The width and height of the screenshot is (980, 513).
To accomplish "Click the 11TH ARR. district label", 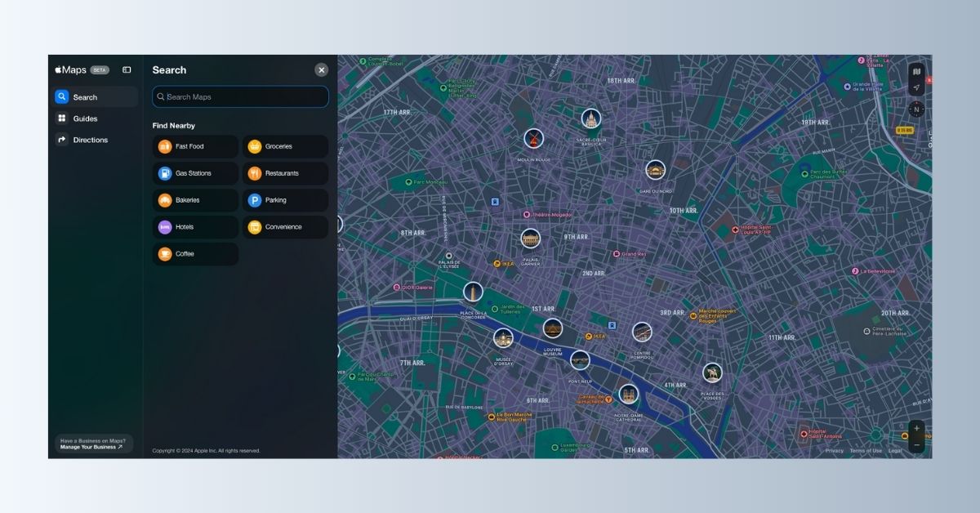I will (782, 337).
